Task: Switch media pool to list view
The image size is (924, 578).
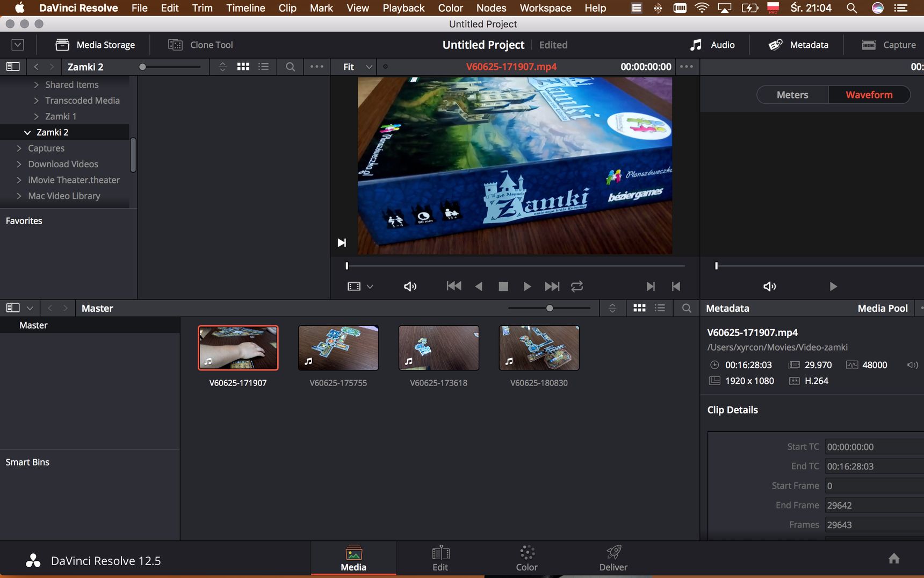Action: (660, 308)
